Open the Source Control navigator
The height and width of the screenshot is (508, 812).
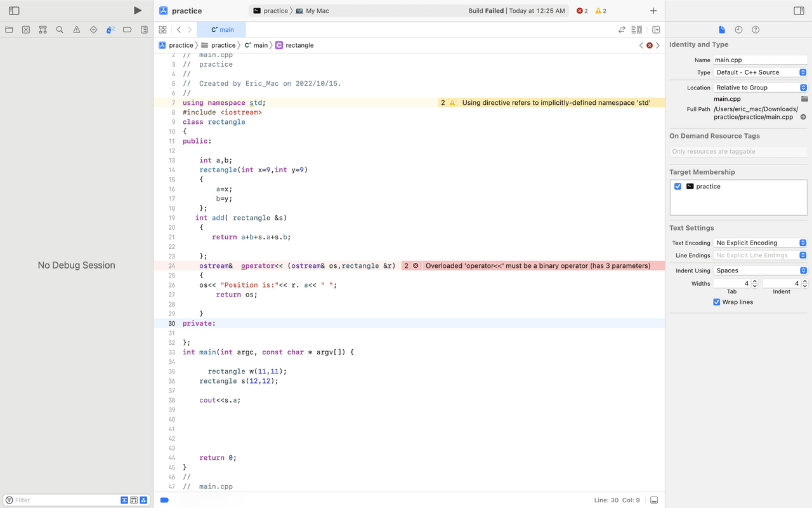pyautogui.click(x=26, y=30)
